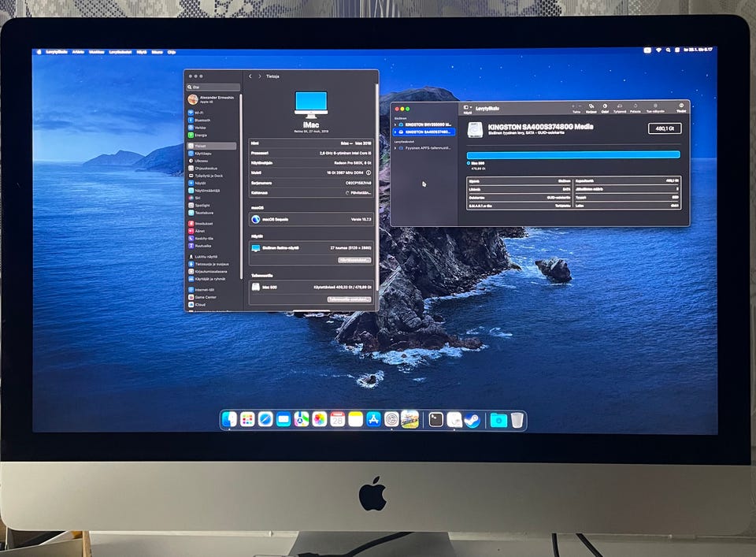Click the macOS Sequoia version row
Image resolution: width=756 pixels, height=557 pixels.
point(311,220)
